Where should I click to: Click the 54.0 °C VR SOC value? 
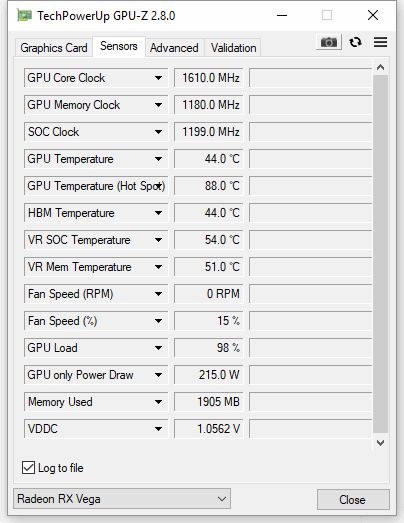click(209, 240)
